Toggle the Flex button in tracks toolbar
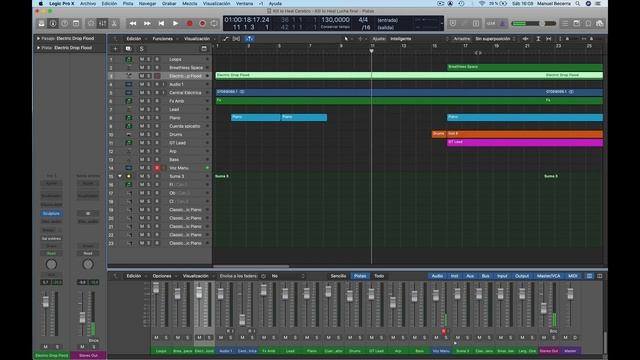The width and height of the screenshot is (640, 360). (x=236, y=39)
